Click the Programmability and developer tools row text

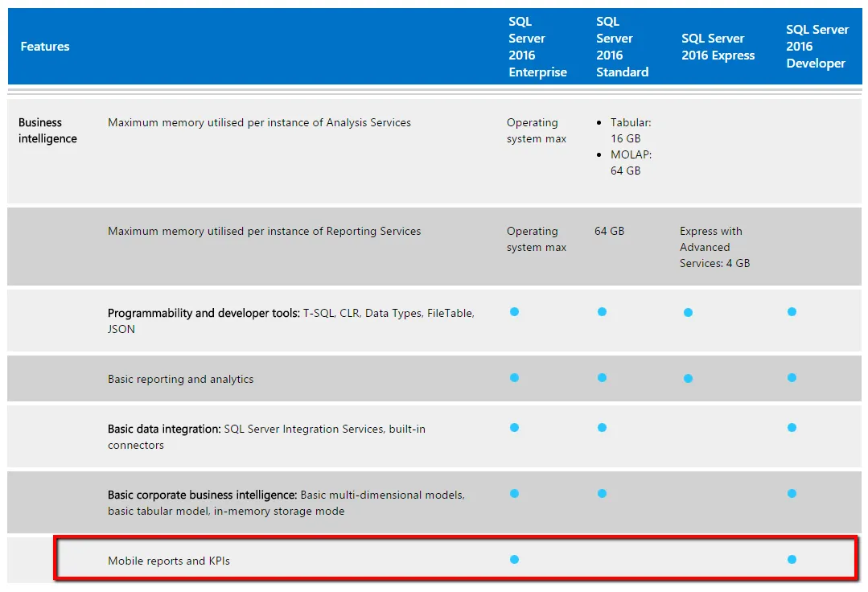point(290,321)
